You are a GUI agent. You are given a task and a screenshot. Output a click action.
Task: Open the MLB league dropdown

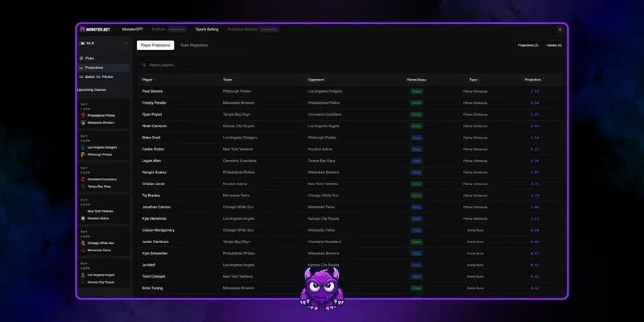pyautogui.click(x=104, y=43)
